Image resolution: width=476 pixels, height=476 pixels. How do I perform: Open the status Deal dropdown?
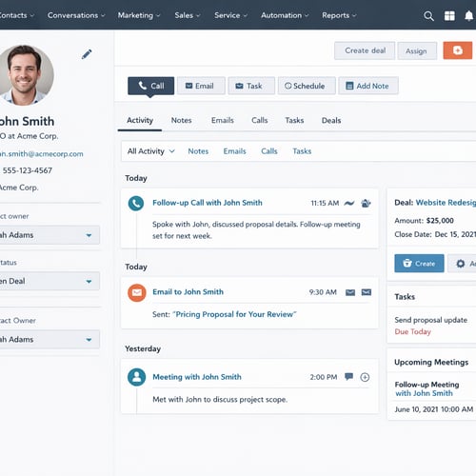(x=50, y=281)
